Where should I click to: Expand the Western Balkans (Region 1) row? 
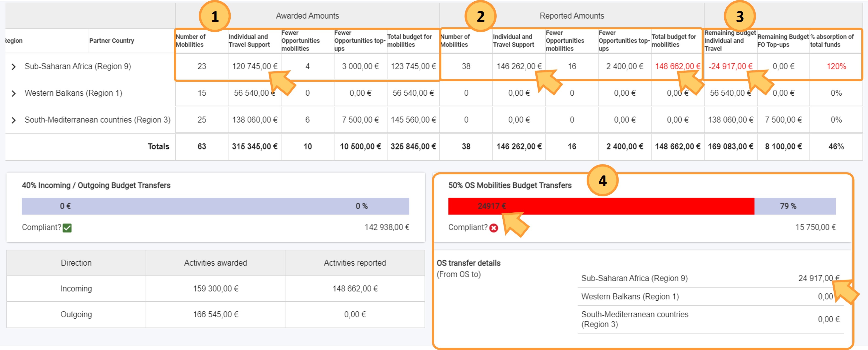(x=14, y=93)
